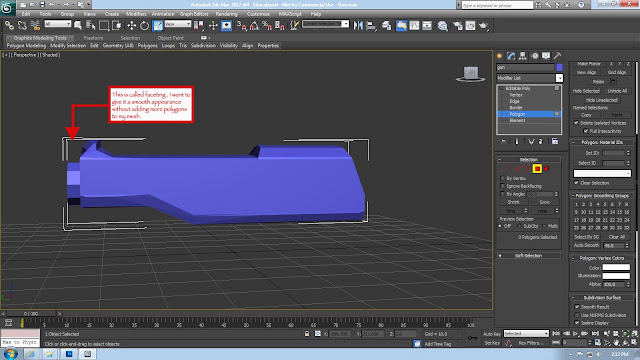Open the Create command panel tab
This screenshot has width=640, height=360.
tap(499, 56)
